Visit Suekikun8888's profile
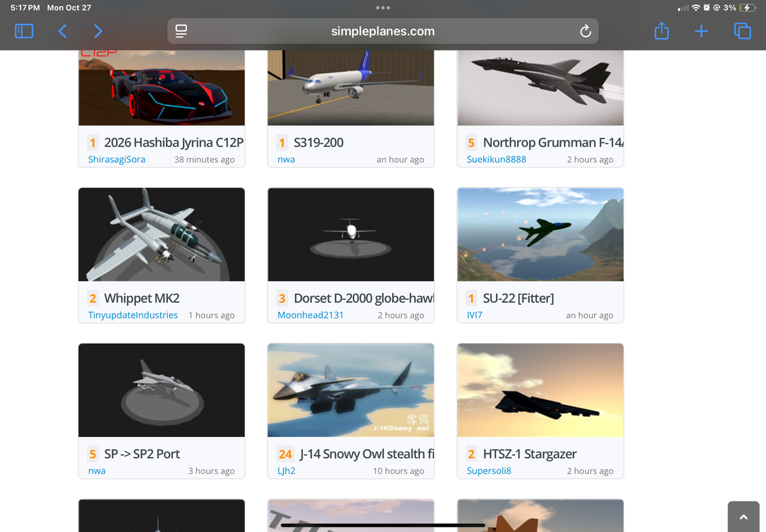The width and height of the screenshot is (766, 532). [x=496, y=160]
